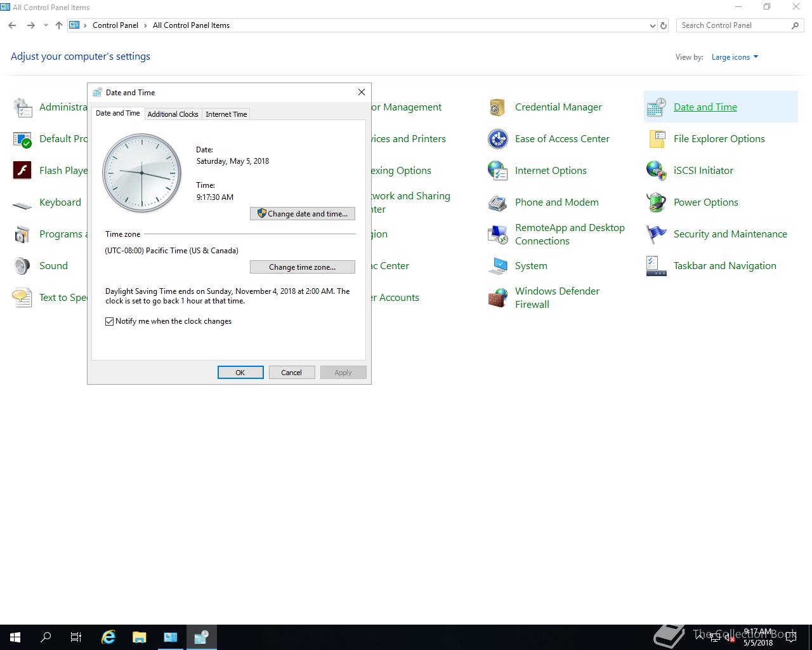Click the Control Panel taskbar button
The width and height of the screenshot is (812, 650).
170,637
